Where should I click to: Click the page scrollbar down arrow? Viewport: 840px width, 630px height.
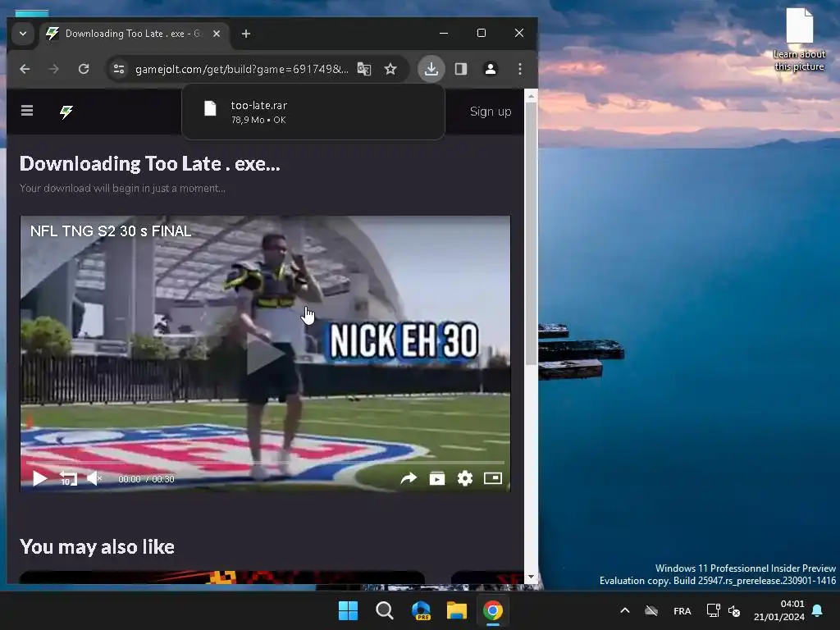click(531, 577)
